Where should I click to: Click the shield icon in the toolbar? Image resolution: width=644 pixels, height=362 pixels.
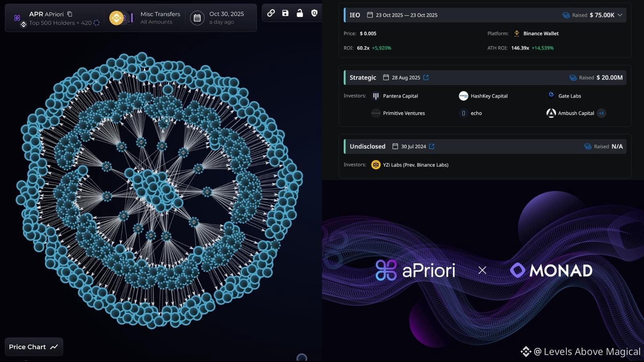pyautogui.click(x=314, y=13)
